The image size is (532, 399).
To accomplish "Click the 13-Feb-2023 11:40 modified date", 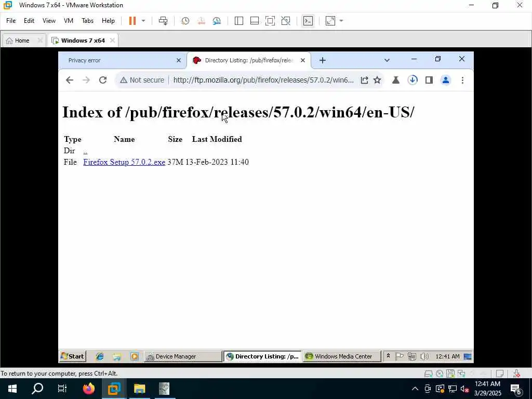I will pyautogui.click(x=217, y=162).
